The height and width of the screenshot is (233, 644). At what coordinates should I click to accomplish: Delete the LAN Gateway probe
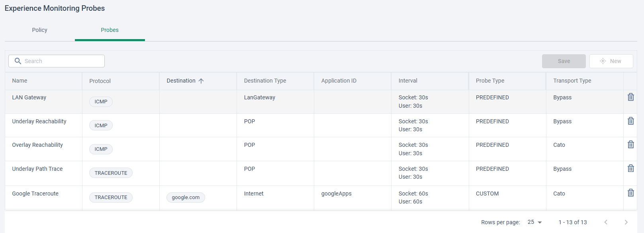pos(630,97)
